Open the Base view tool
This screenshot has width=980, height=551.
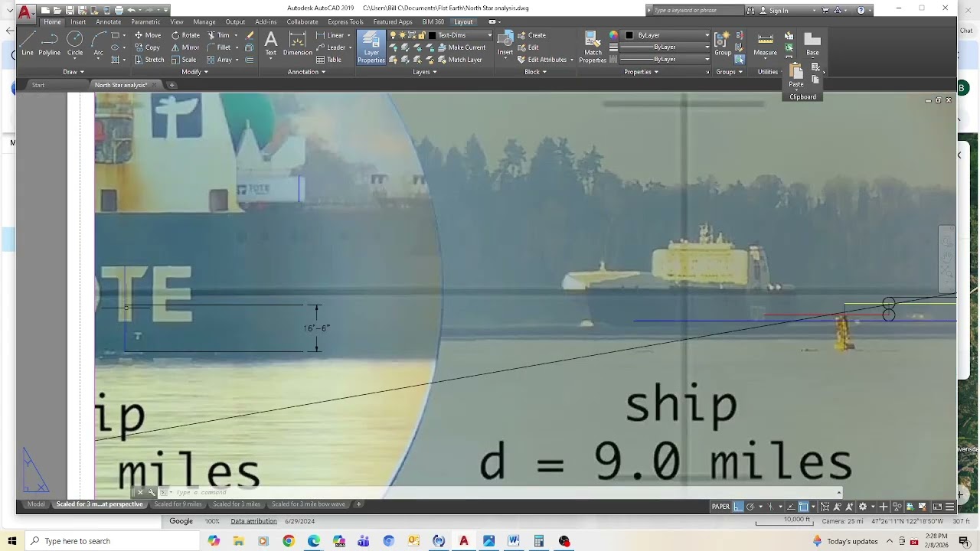812,44
